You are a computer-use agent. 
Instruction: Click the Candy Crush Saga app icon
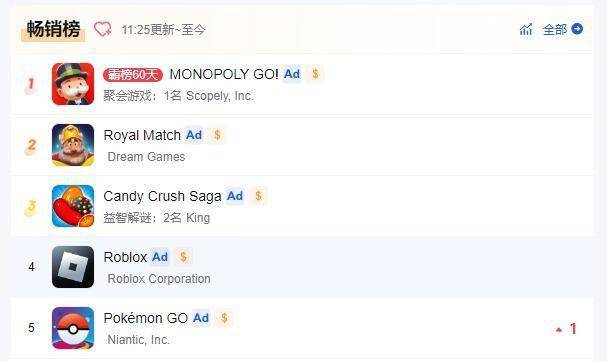coord(73,206)
